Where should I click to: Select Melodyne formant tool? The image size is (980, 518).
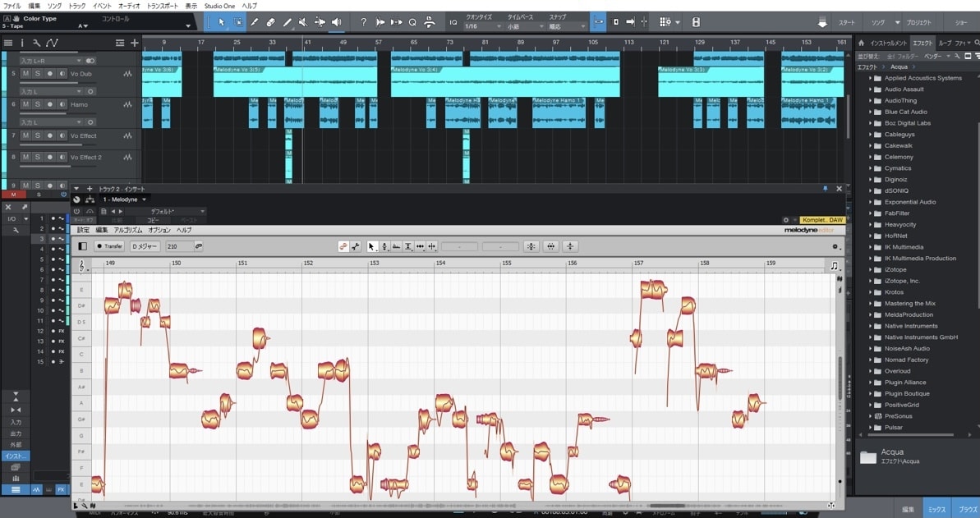396,246
